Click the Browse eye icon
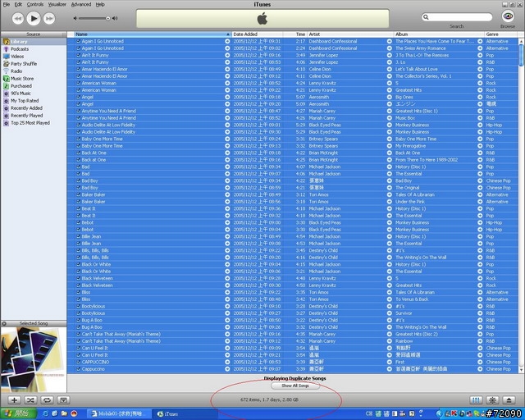 (x=508, y=16)
